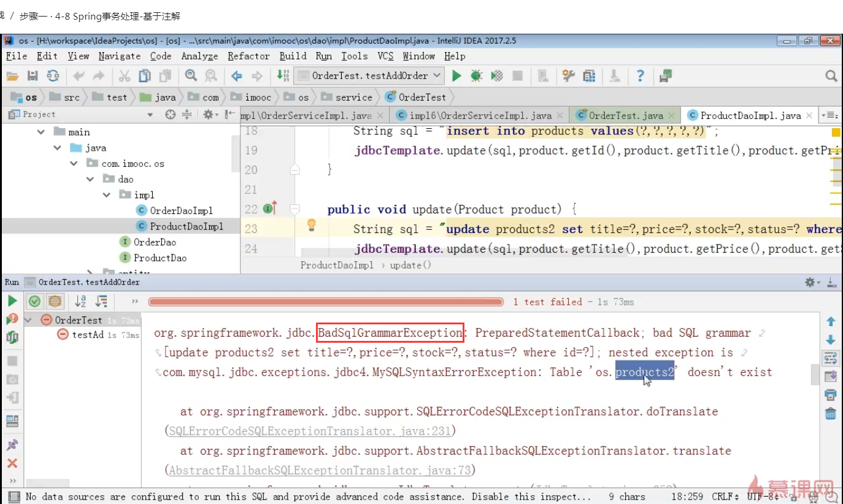This screenshot has height=504, width=843.
Task: Open the Refactor menu
Action: (x=248, y=56)
